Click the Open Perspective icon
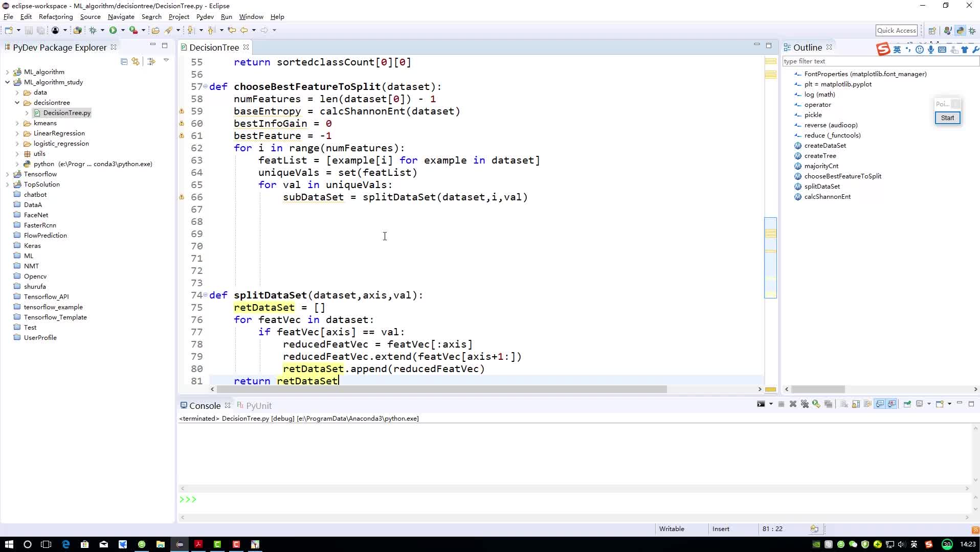980x552 pixels. (x=932, y=31)
